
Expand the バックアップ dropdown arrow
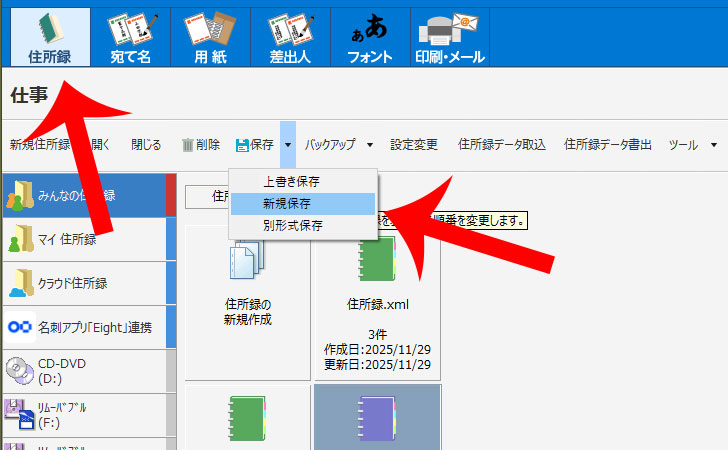tap(369, 145)
